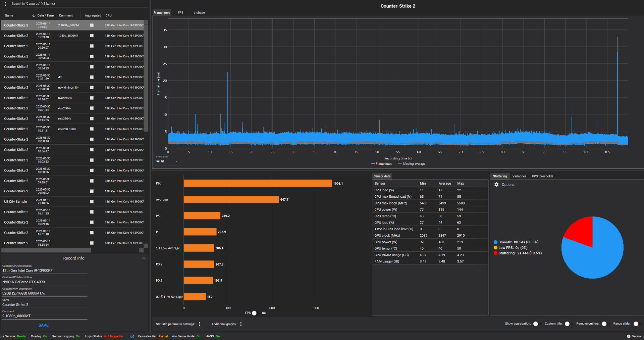Open the FPS thresholds tab
Image resolution: width=644 pixels, height=340 pixels.
click(x=542, y=176)
